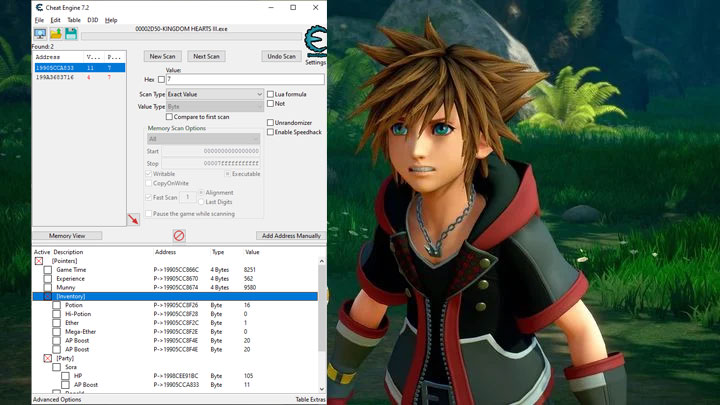Open the Table menu
720x405 pixels.
pyautogui.click(x=74, y=20)
